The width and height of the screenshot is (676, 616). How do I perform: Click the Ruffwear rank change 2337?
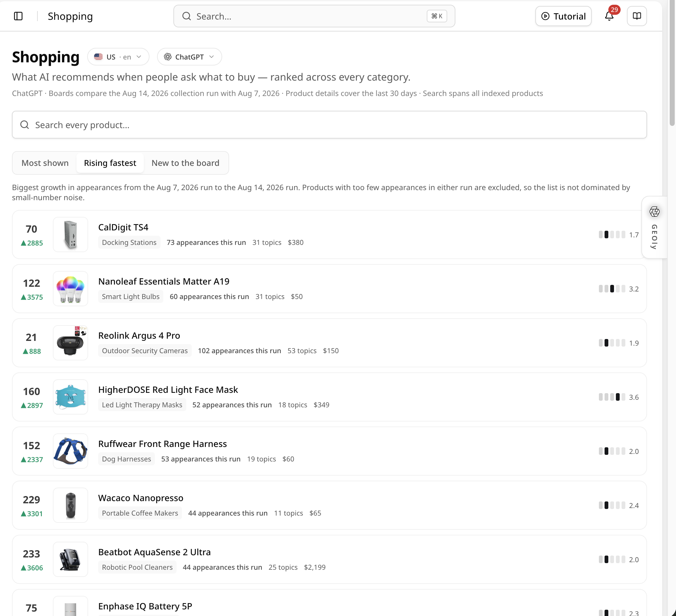pos(32,459)
